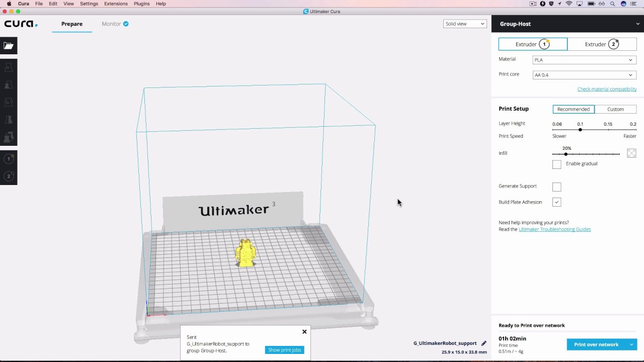
Task: Toggle Build Plate Adhesion checkbox
Action: coord(556,202)
